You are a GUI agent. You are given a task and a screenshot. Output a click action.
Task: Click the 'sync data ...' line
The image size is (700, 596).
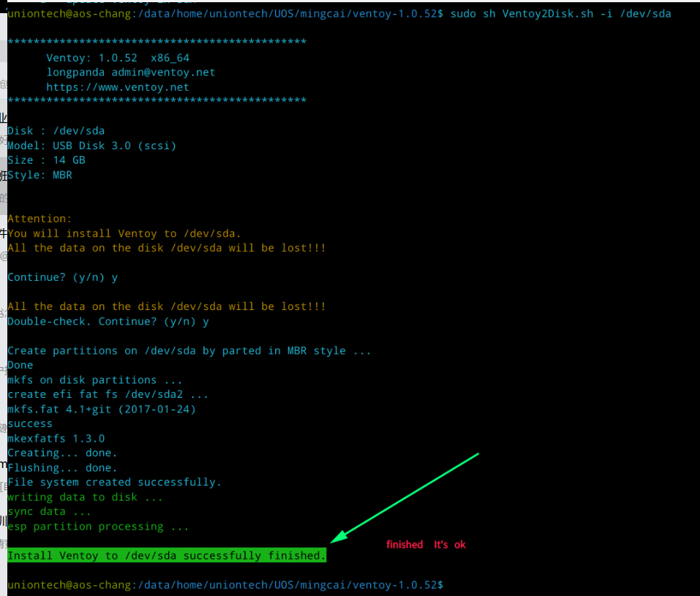pyautogui.click(x=50, y=512)
